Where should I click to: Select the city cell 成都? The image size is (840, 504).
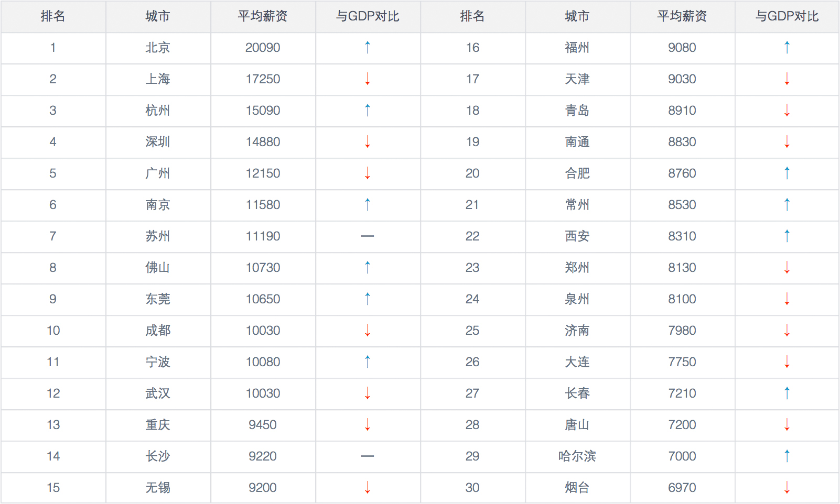[158, 331]
